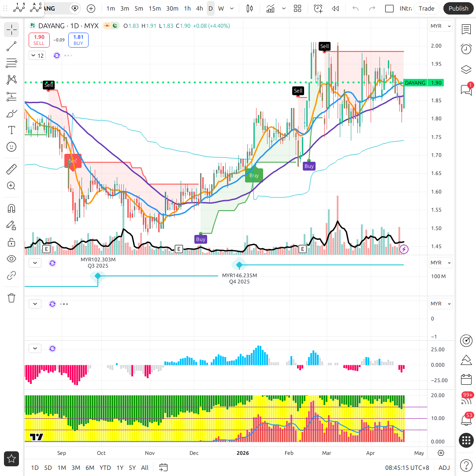Open the economic calendar in right sidebar
The height and width of the screenshot is (476, 476).
466,379
